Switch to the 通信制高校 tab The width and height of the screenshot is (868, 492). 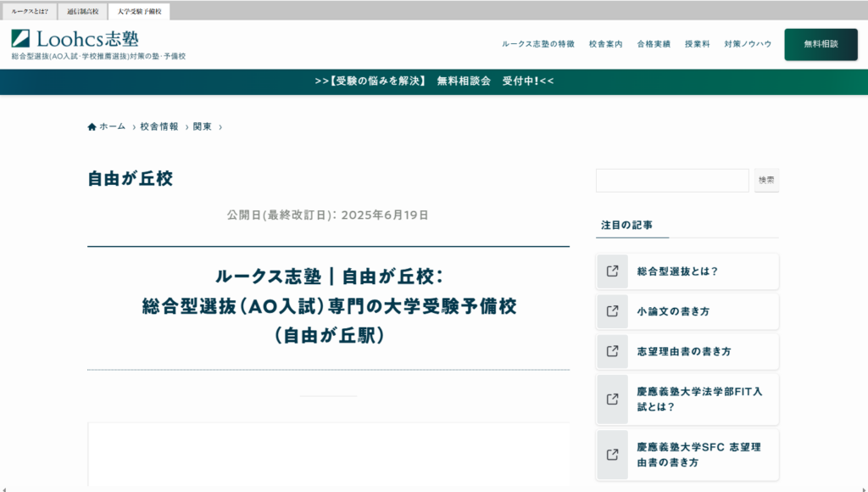coord(83,12)
